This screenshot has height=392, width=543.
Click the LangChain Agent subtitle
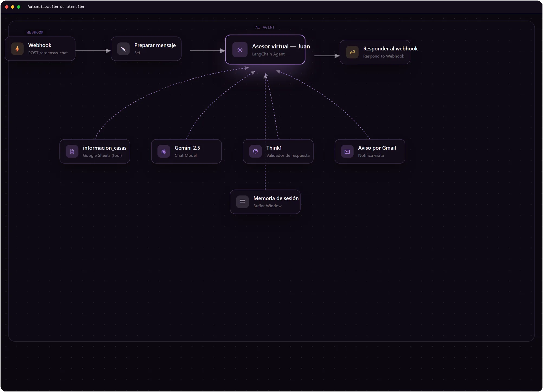(x=268, y=54)
